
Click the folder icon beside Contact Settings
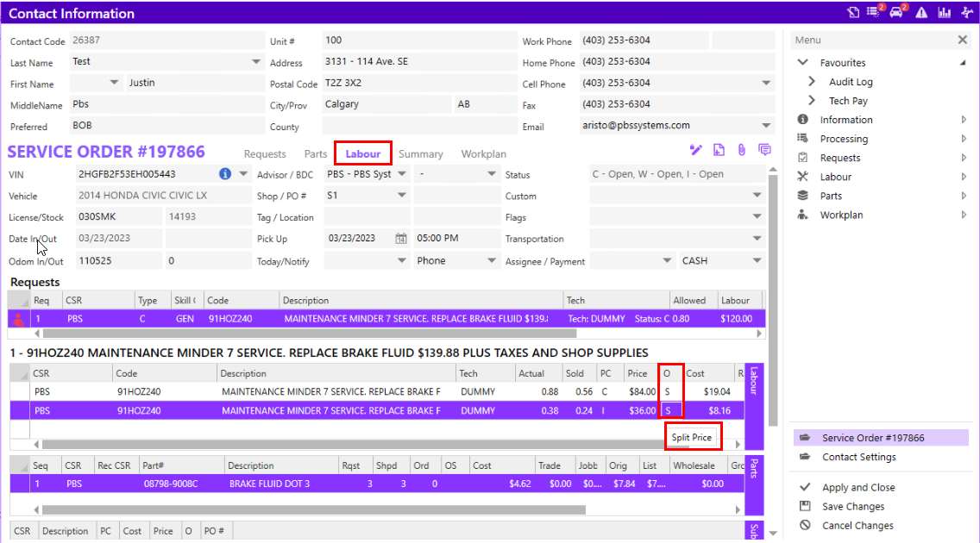(805, 457)
